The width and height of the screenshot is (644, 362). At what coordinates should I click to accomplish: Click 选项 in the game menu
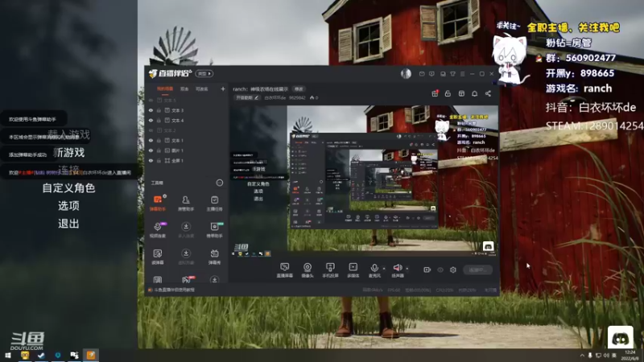(x=68, y=206)
